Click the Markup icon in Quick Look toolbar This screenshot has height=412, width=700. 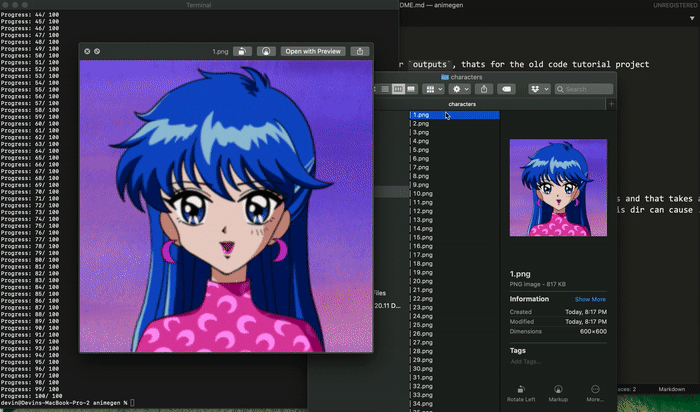click(x=267, y=51)
